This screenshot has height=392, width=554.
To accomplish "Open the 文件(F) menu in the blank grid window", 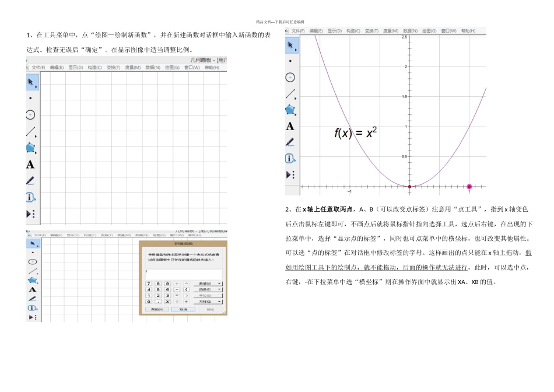I will [x=38, y=68].
